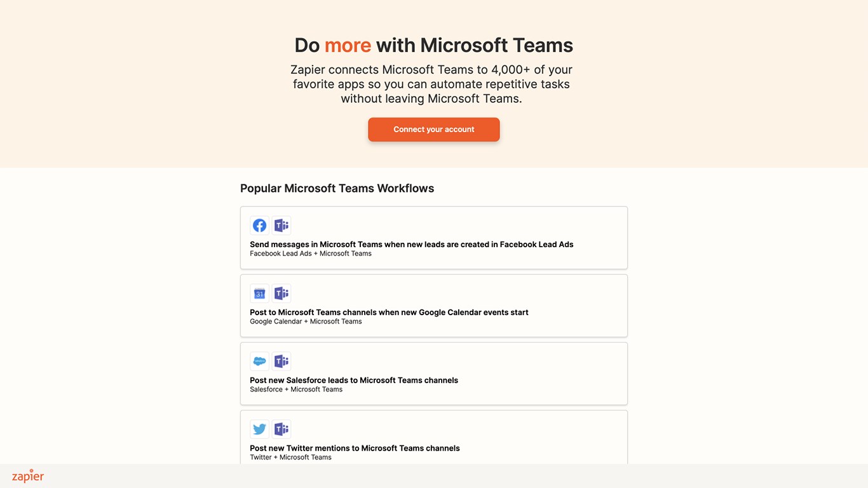The height and width of the screenshot is (488, 868).
Task: Click the Zapier logo in footer
Action: pos(28,476)
